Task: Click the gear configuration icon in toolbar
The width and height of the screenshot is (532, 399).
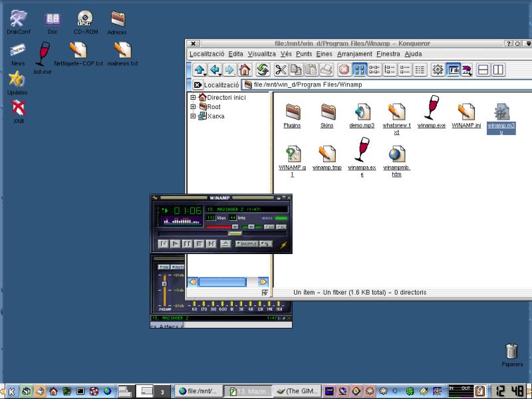Action: (438, 70)
